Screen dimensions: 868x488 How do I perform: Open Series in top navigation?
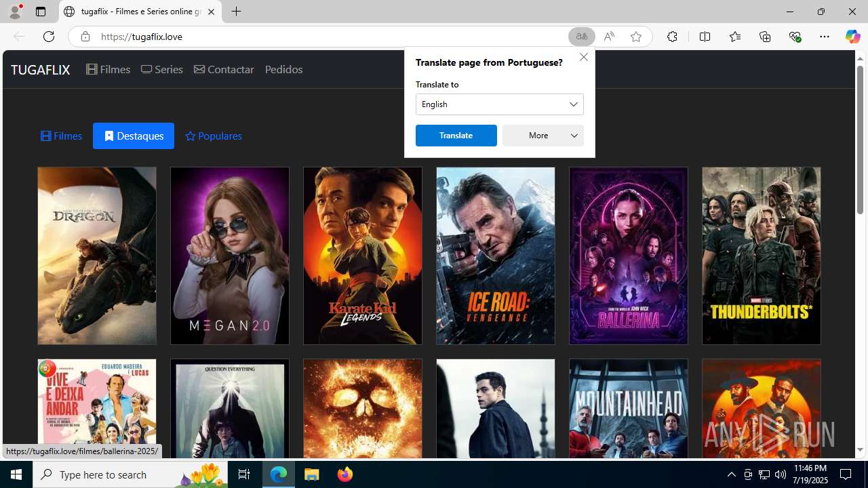[162, 69]
